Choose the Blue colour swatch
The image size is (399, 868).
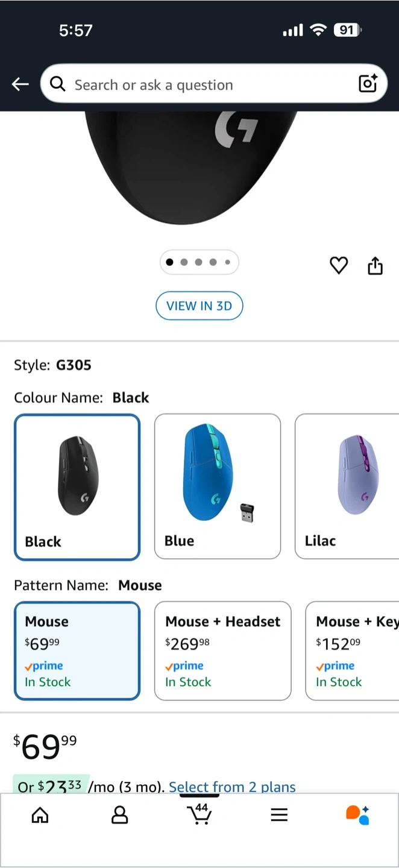pos(218,487)
